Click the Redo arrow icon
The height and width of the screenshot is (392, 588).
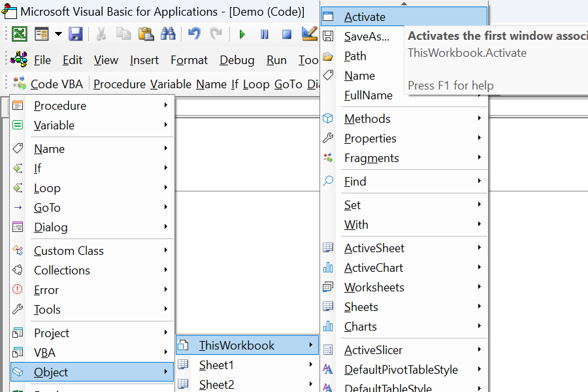point(216,34)
